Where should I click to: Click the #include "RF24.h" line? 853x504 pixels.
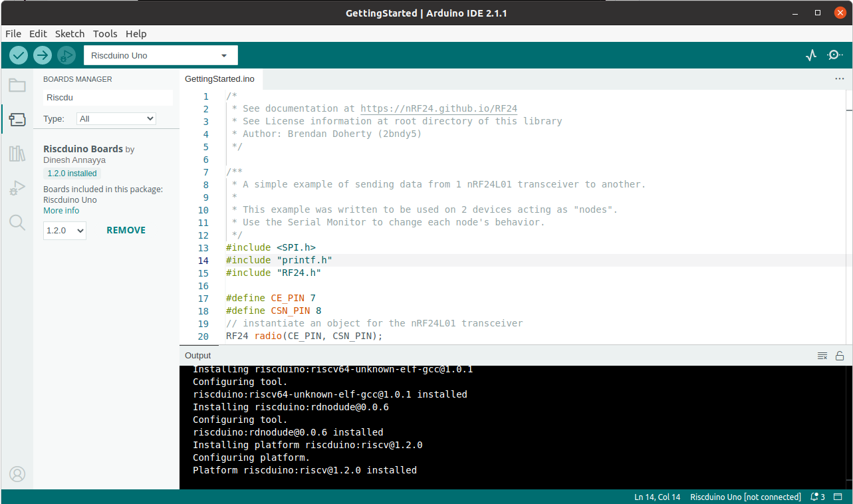point(273,273)
